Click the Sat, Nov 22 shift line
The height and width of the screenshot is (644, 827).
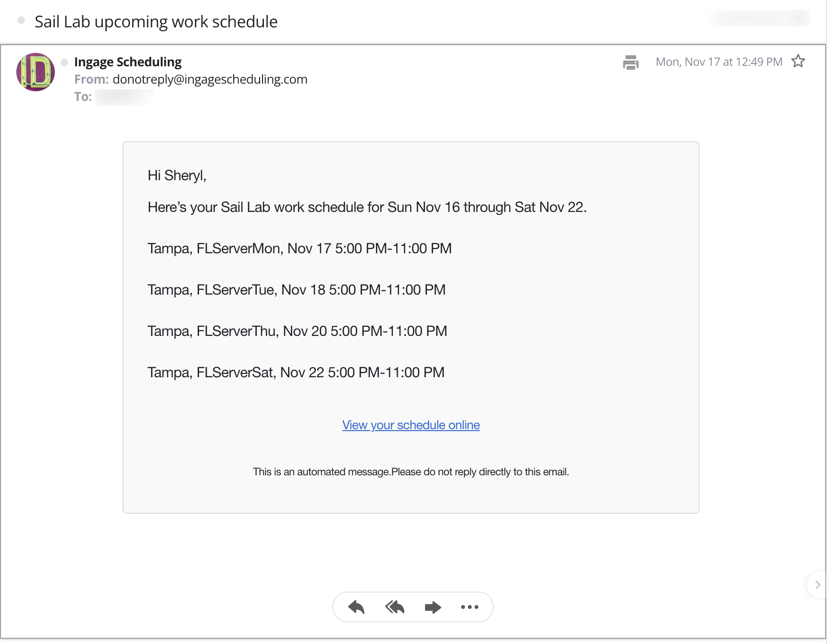(296, 372)
